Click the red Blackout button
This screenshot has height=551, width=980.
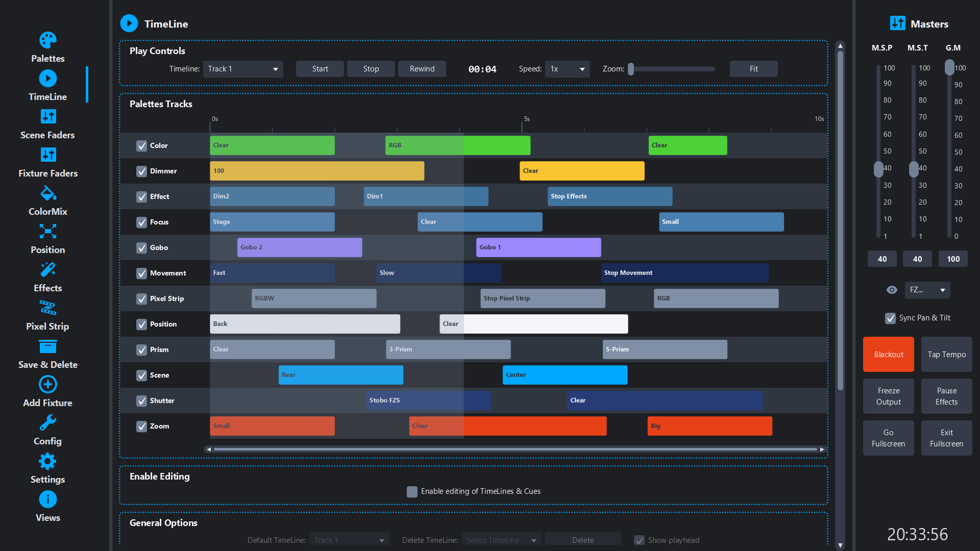888,355
